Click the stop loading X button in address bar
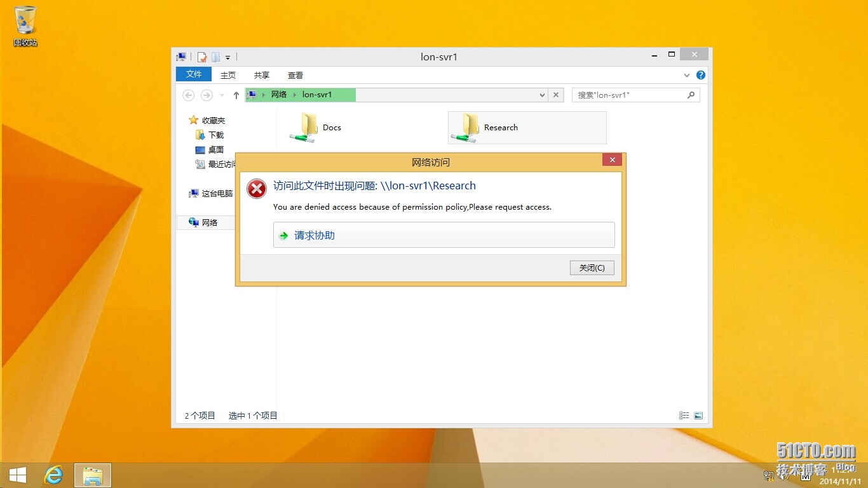The width and height of the screenshot is (868, 488). tap(556, 95)
